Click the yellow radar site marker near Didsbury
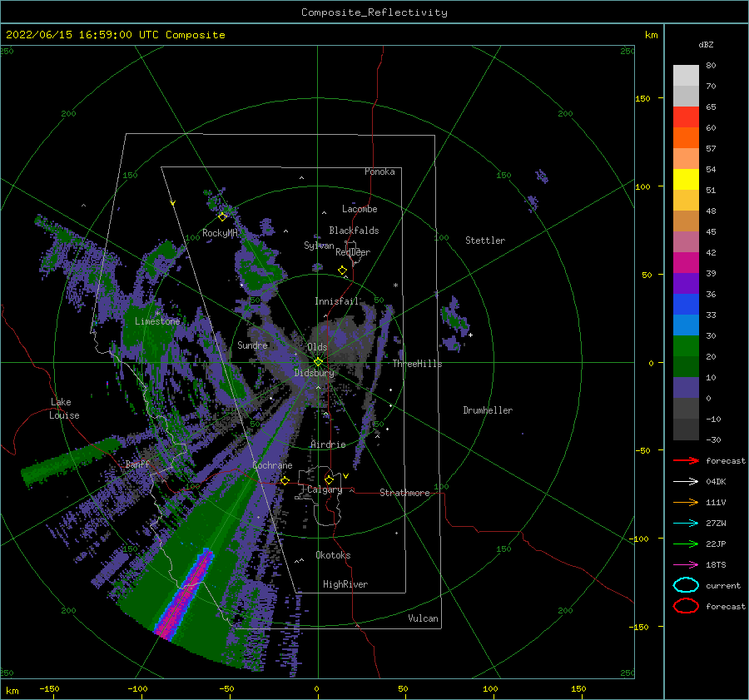 318,362
